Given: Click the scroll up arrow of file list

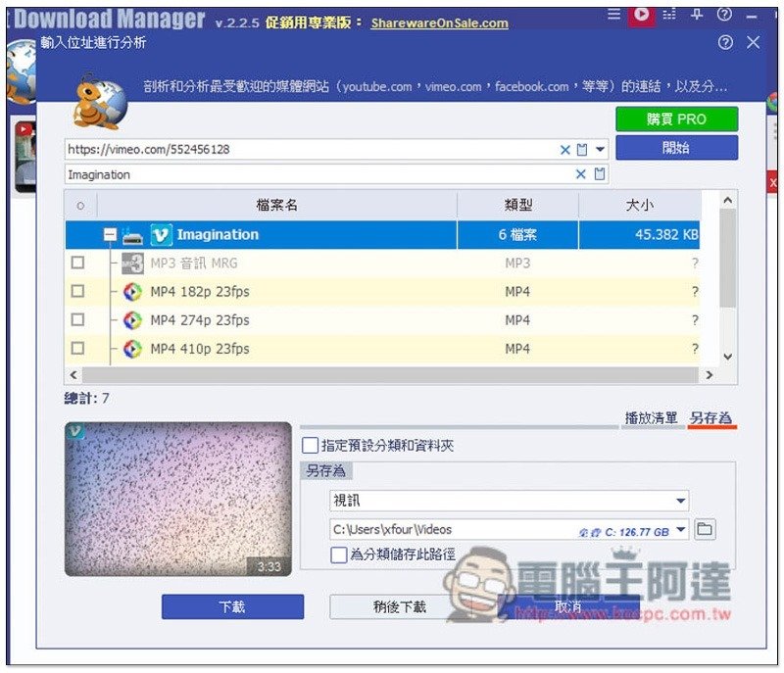Looking at the screenshot, I should pyautogui.click(x=727, y=201).
